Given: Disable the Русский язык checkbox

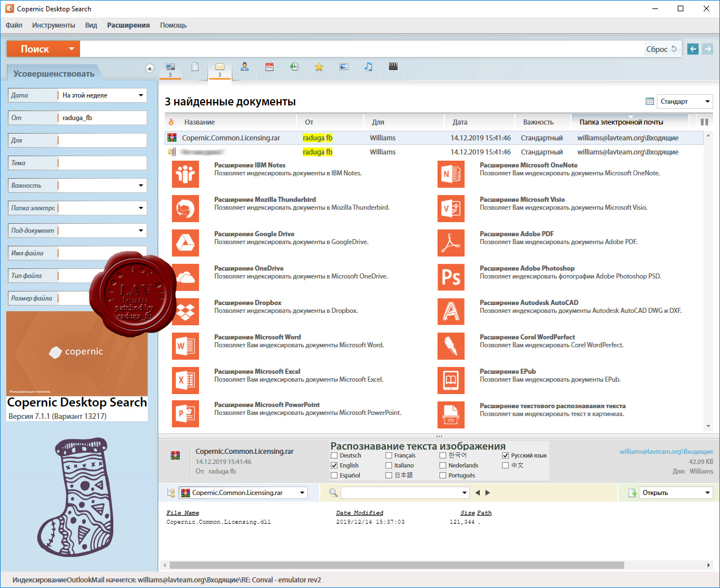Looking at the screenshot, I should [506, 456].
